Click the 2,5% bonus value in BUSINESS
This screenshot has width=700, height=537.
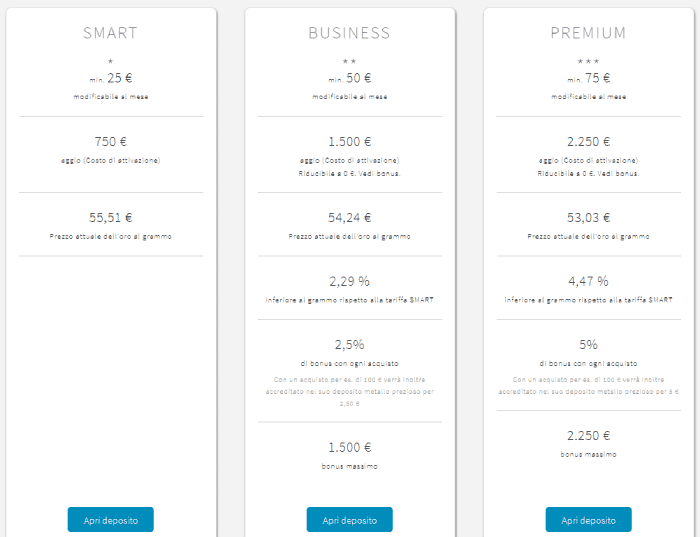[350, 345]
